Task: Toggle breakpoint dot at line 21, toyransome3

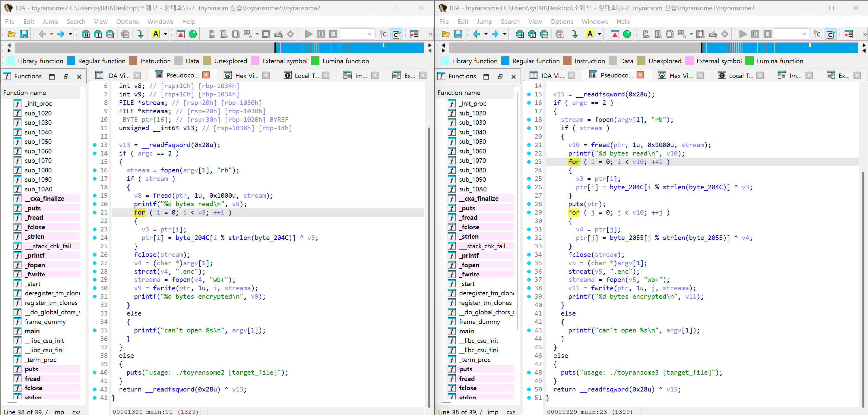Action: (x=529, y=145)
